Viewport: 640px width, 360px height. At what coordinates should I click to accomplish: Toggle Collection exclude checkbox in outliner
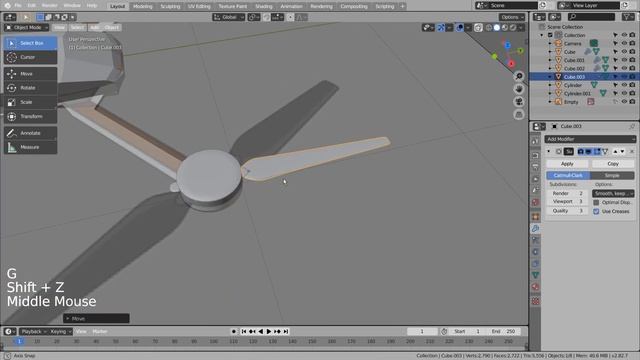pos(550,35)
